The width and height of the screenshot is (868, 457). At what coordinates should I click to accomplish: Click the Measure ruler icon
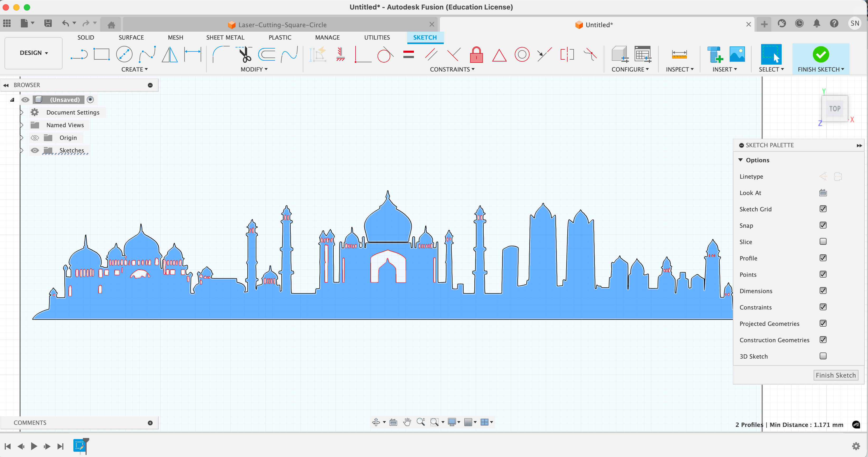click(679, 54)
